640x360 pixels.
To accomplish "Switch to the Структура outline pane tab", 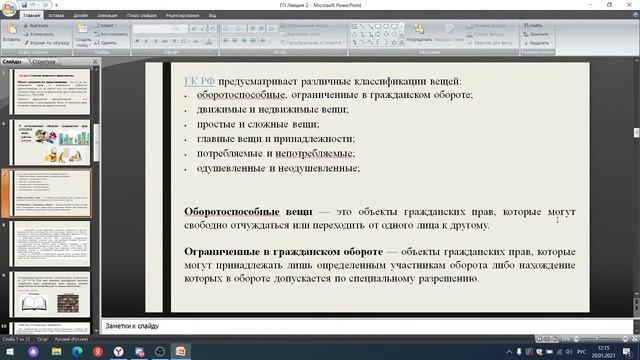I will (44, 62).
